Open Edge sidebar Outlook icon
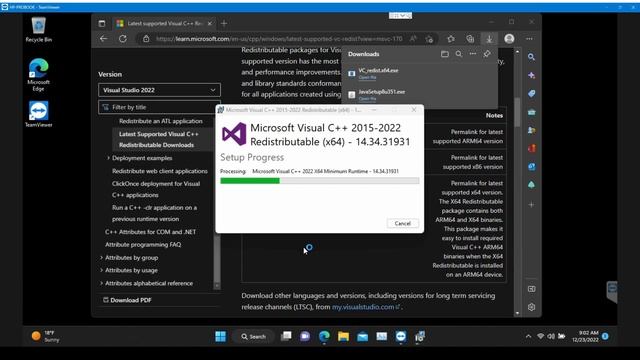 pos(531,167)
